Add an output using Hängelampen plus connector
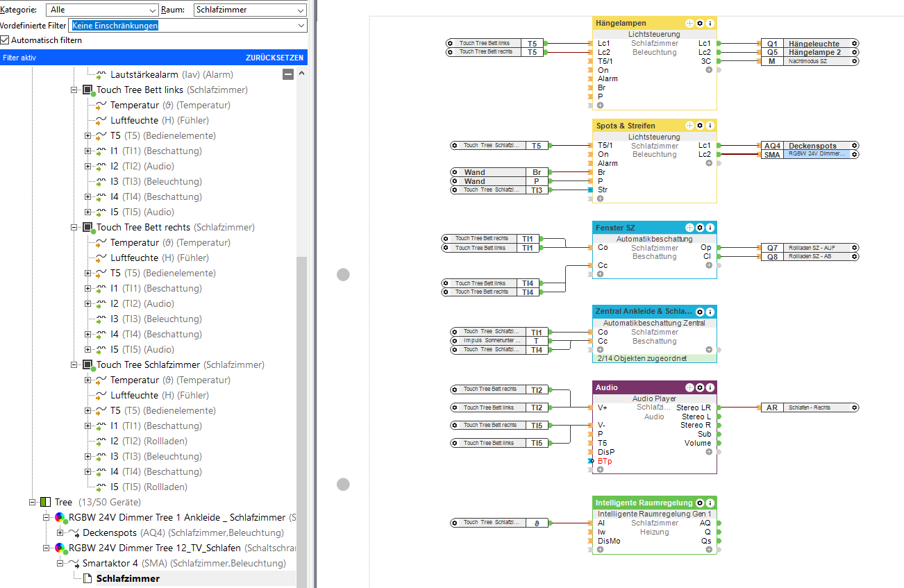Image resolution: width=904 pixels, height=588 pixels. coord(709,69)
